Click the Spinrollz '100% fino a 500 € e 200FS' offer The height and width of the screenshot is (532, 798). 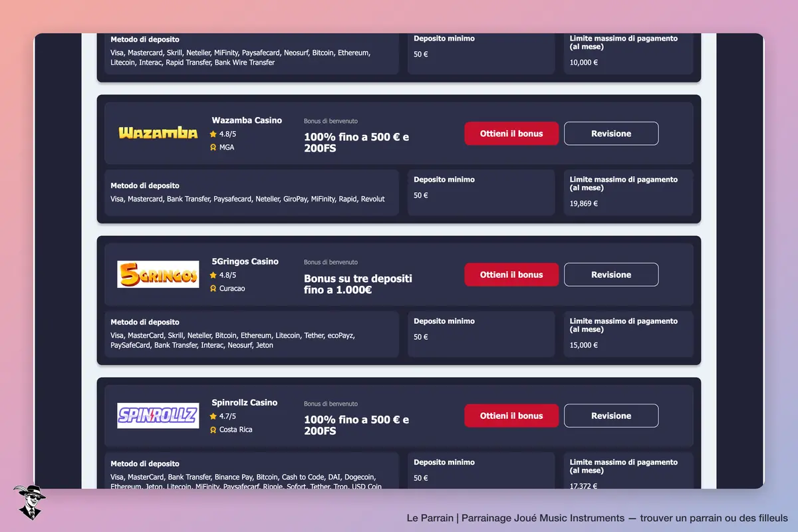click(x=356, y=426)
